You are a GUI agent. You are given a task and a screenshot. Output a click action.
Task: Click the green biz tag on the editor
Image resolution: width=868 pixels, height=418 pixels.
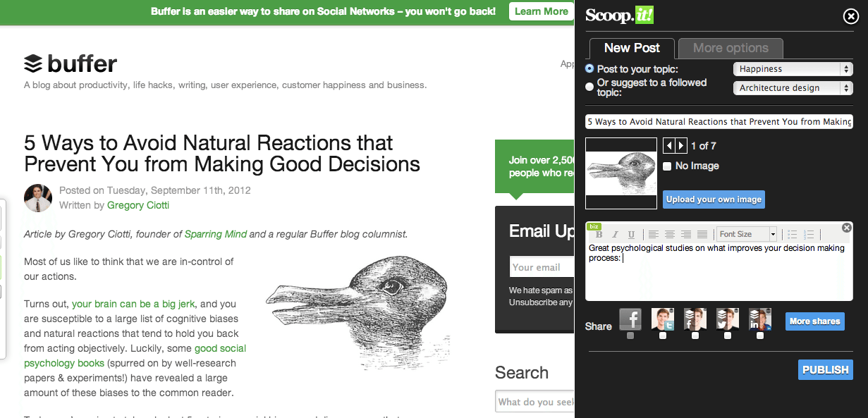pyautogui.click(x=594, y=226)
